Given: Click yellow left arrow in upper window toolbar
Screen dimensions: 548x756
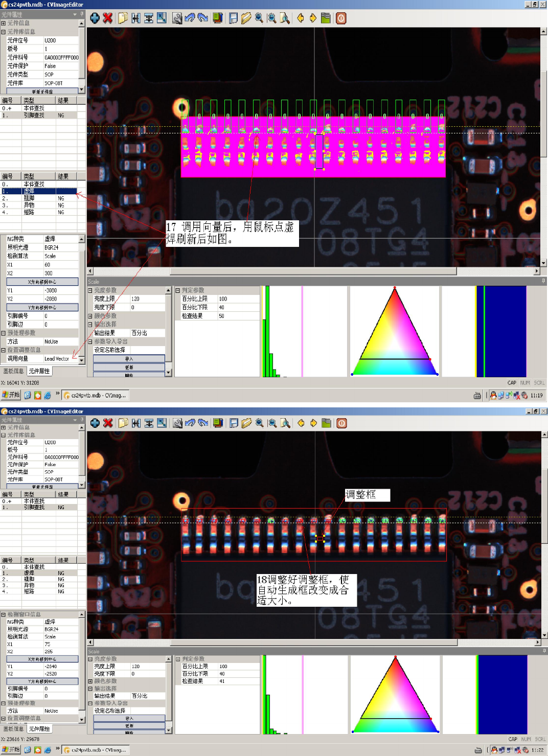Looking at the screenshot, I should tap(301, 18).
